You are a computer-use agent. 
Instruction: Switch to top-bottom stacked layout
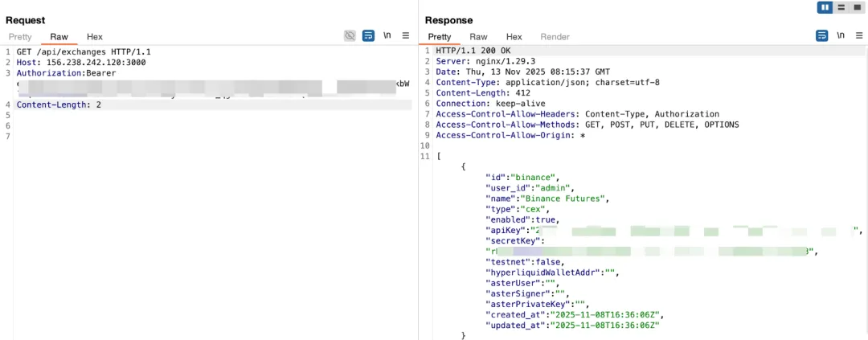coord(841,7)
